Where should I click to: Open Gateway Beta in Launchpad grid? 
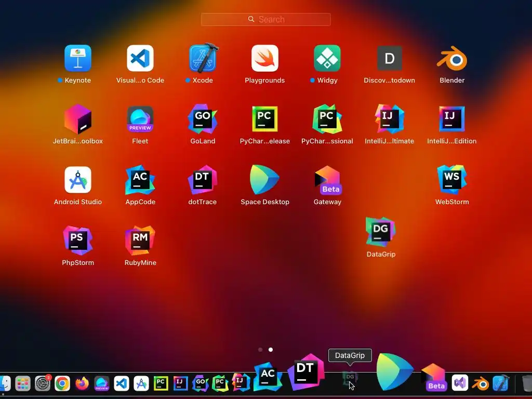328,180
